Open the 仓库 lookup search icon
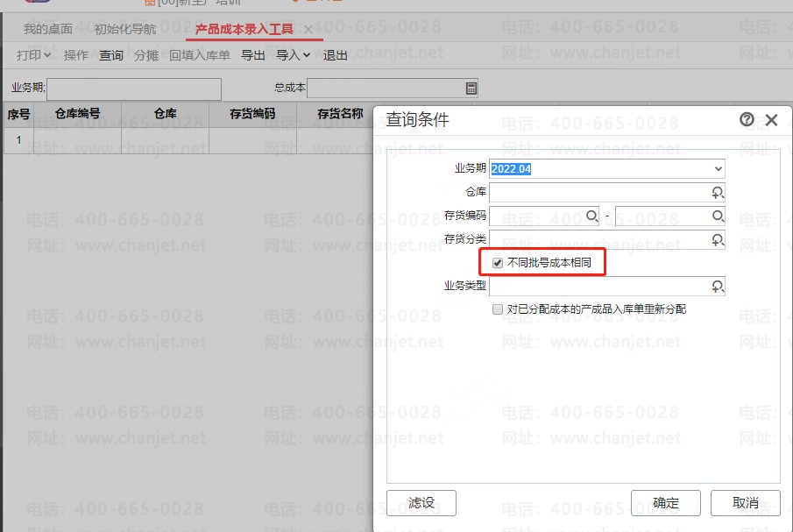The width and height of the screenshot is (793, 532). pos(717,192)
